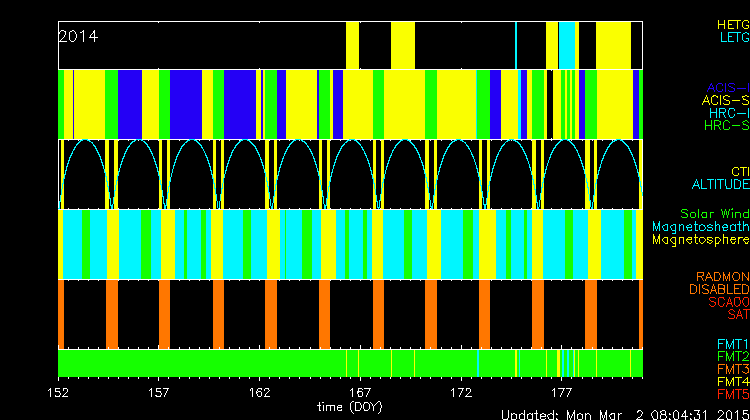The height and width of the screenshot is (420, 750).
Task: Click the DISABLED legend label
Action: point(719,289)
